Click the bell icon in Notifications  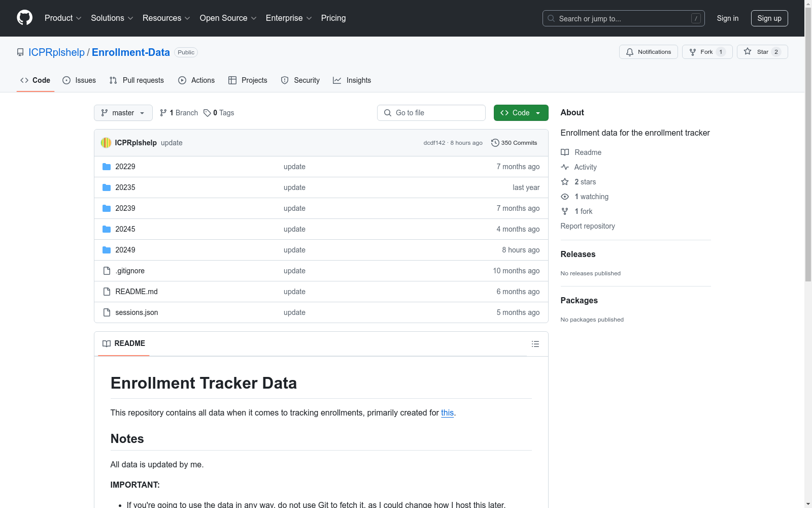pos(630,52)
